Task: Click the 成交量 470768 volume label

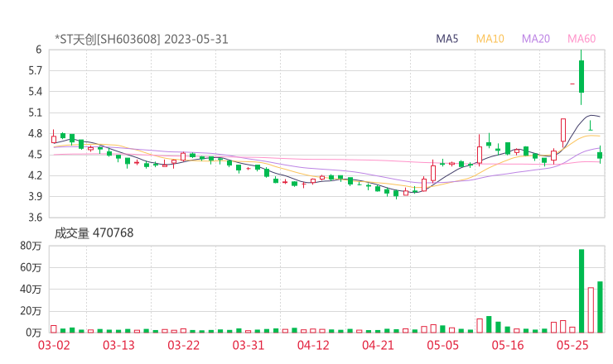Action: pyautogui.click(x=94, y=232)
